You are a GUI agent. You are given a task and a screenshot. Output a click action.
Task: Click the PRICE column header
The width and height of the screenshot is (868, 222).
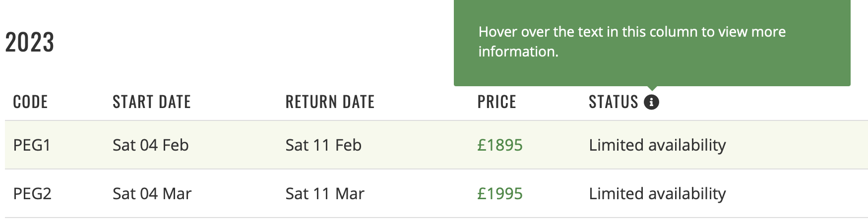pos(496,102)
